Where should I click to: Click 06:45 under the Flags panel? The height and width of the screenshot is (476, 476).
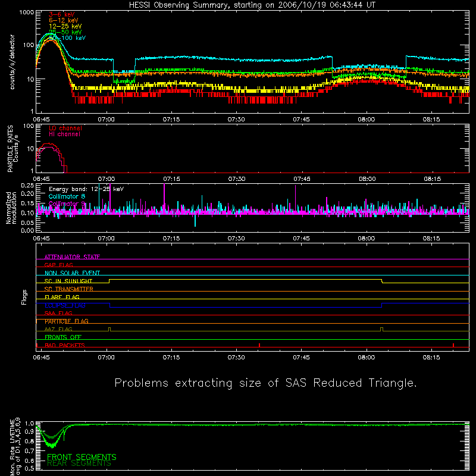pyautogui.click(x=41, y=358)
